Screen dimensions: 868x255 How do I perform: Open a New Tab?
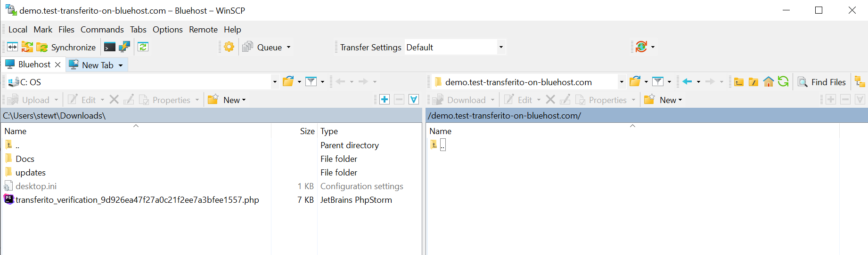[x=91, y=65]
